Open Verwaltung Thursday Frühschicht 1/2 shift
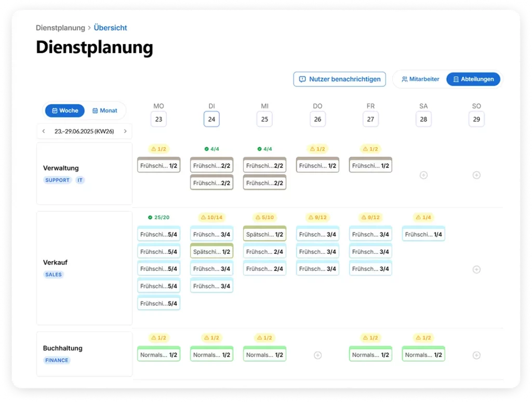Screen dimensions: 532x402 point(317,165)
